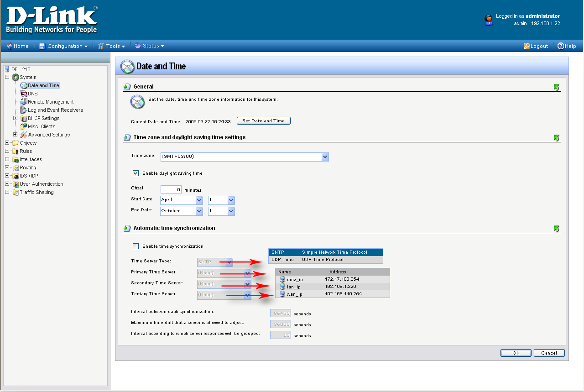Viewport: 584px width, 392px height.
Task: Collapse Automatic time synchronization with its green arrow
Action: pyautogui.click(x=557, y=229)
